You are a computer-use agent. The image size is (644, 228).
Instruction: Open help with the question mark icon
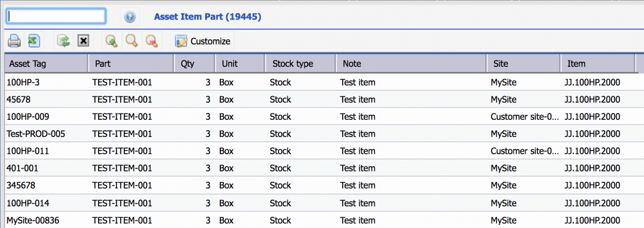tap(130, 17)
